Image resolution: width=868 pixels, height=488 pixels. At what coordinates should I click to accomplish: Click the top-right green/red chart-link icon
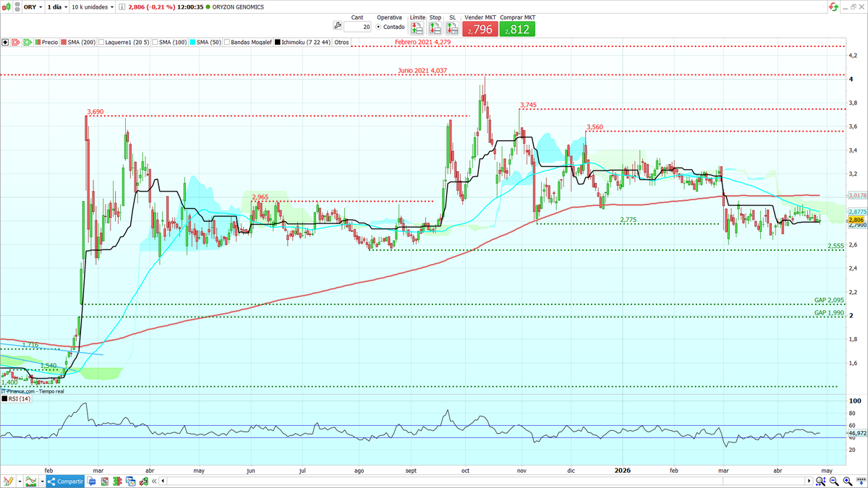coord(834,7)
